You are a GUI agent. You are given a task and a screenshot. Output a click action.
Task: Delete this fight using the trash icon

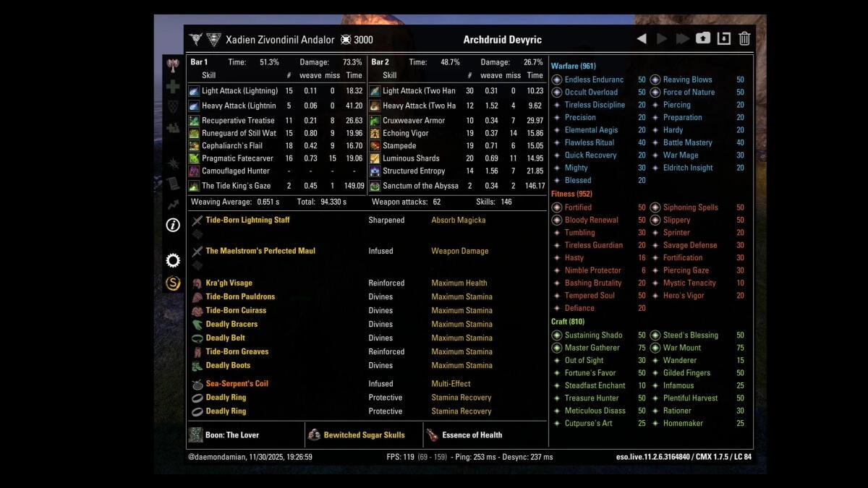(x=744, y=40)
